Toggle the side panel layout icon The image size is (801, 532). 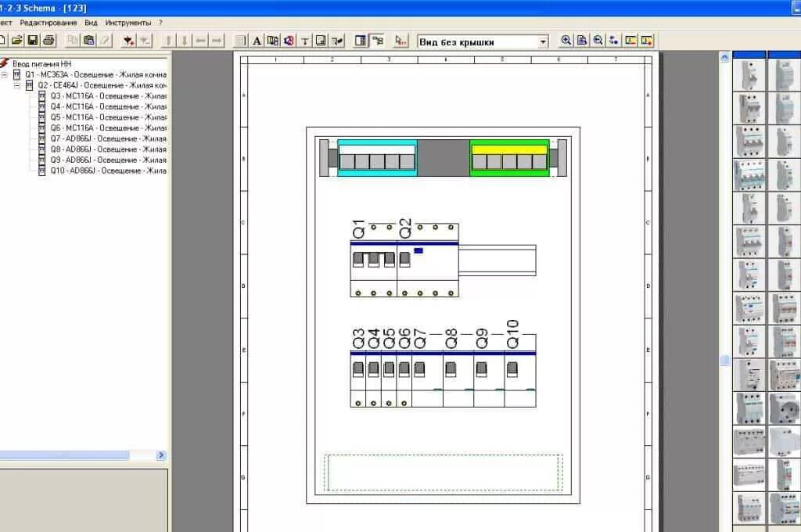click(x=361, y=41)
